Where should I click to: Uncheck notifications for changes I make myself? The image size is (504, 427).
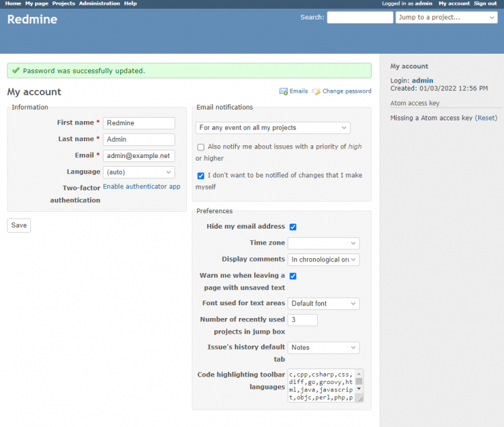[x=201, y=176]
